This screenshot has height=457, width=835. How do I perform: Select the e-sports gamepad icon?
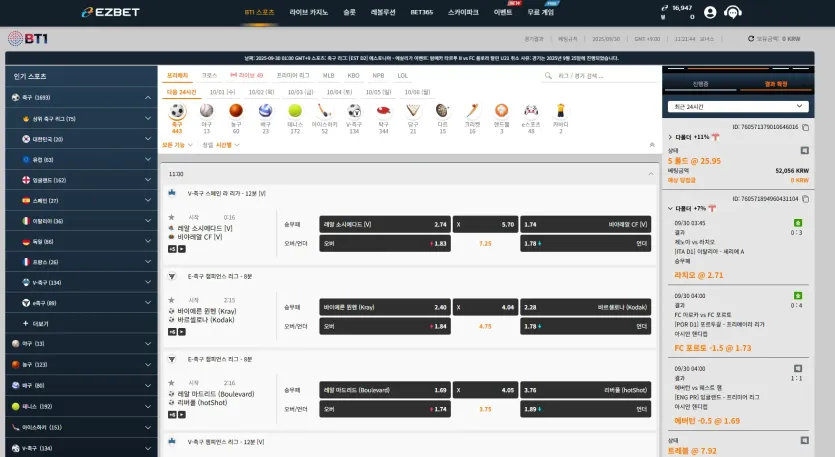tap(531, 111)
